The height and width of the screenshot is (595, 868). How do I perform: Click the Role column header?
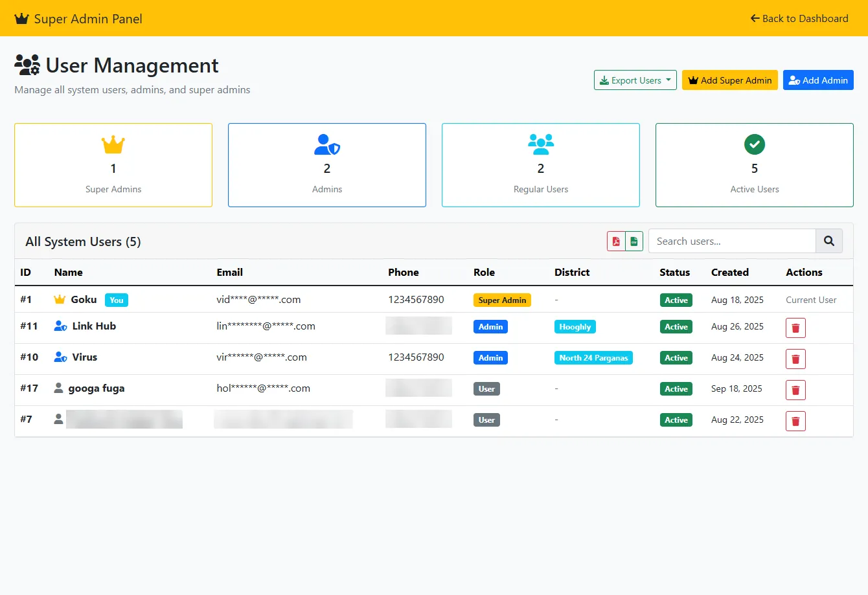[x=484, y=273]
